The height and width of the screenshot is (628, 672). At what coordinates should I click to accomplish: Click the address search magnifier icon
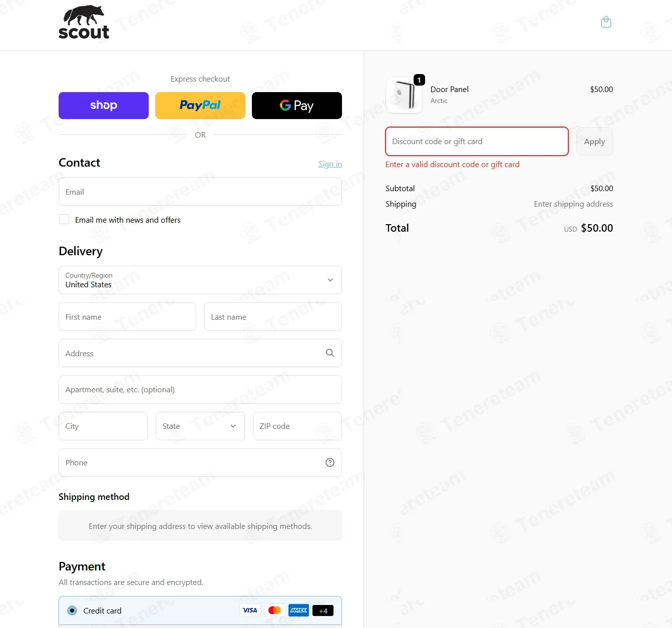coord(330,353)
